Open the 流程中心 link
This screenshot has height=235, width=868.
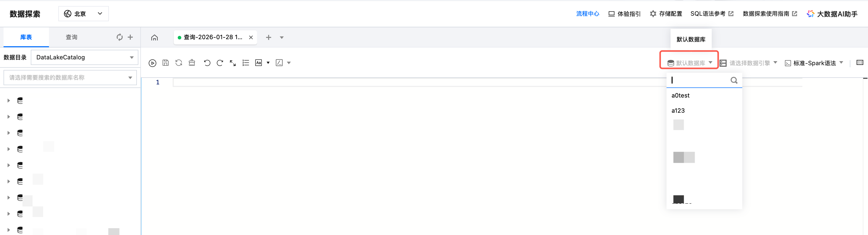587,14
